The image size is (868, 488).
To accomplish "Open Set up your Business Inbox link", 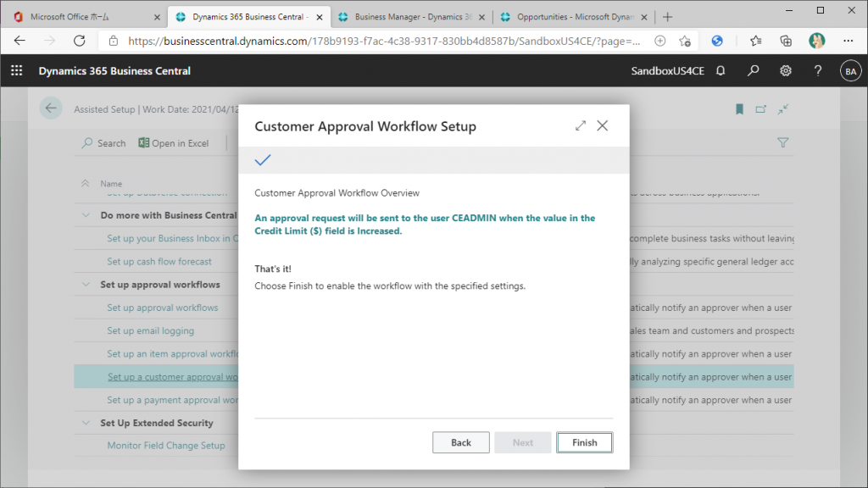I will [x=172, y=238].
